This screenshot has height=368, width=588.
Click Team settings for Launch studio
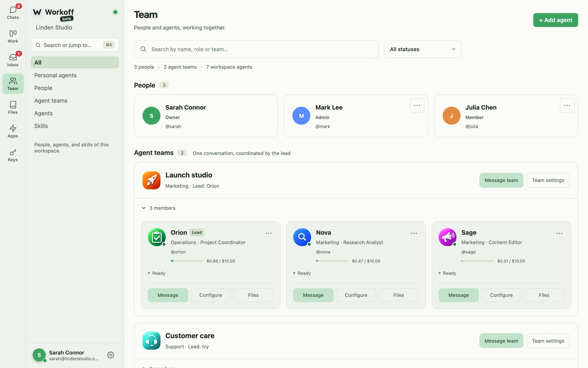coord(548,180)
